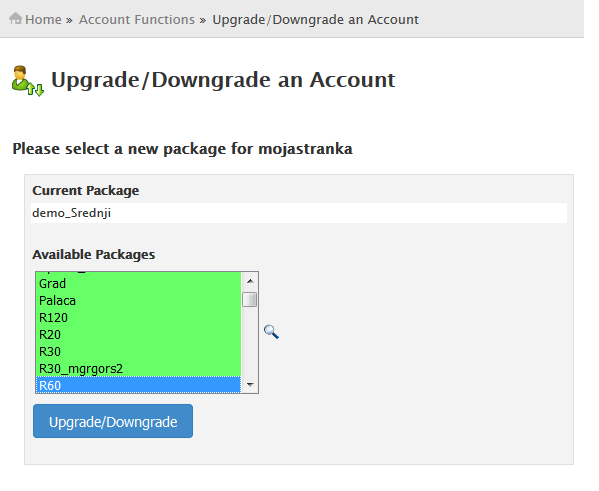Click the highlighted R60 package
This screenshot has height=491, width=599.
138,385
